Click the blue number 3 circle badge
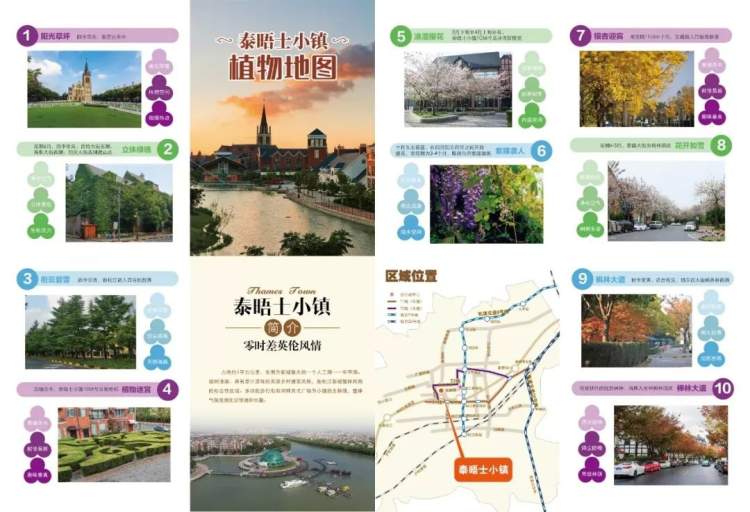 point(27,279)
